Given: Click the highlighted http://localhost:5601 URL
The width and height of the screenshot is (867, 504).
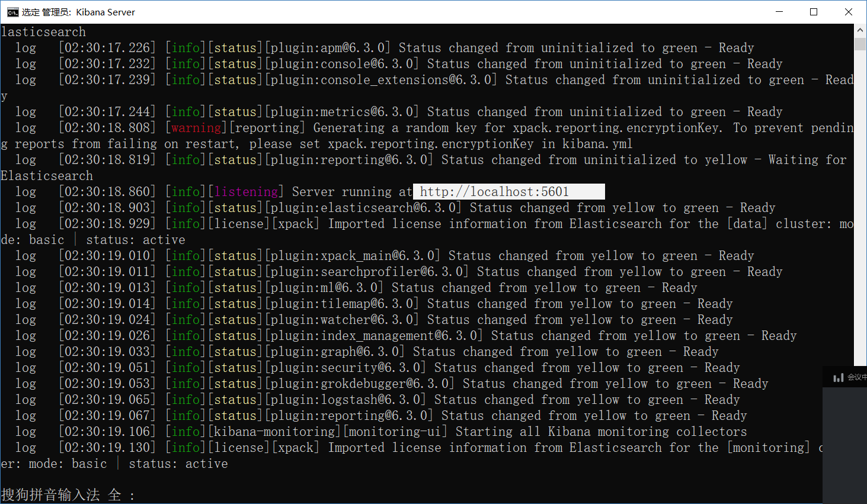Looking at the screenshot, I should click(494, 192).
